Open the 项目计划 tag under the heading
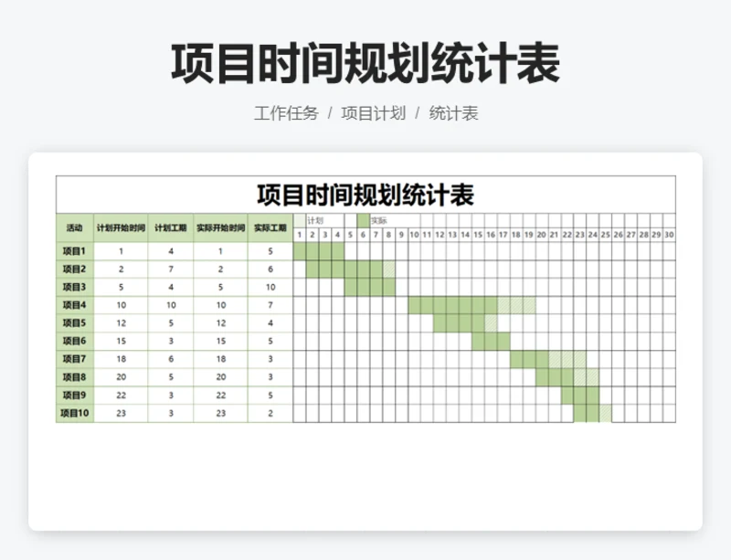This screenshot has height=560, width=731. click(x=373, y=113)
